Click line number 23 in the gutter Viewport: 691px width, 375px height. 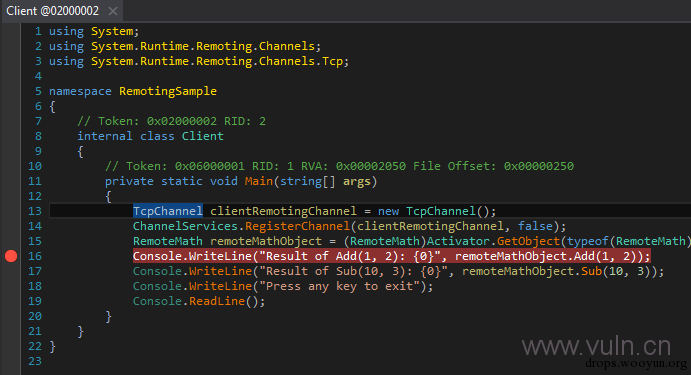(35, 361)
